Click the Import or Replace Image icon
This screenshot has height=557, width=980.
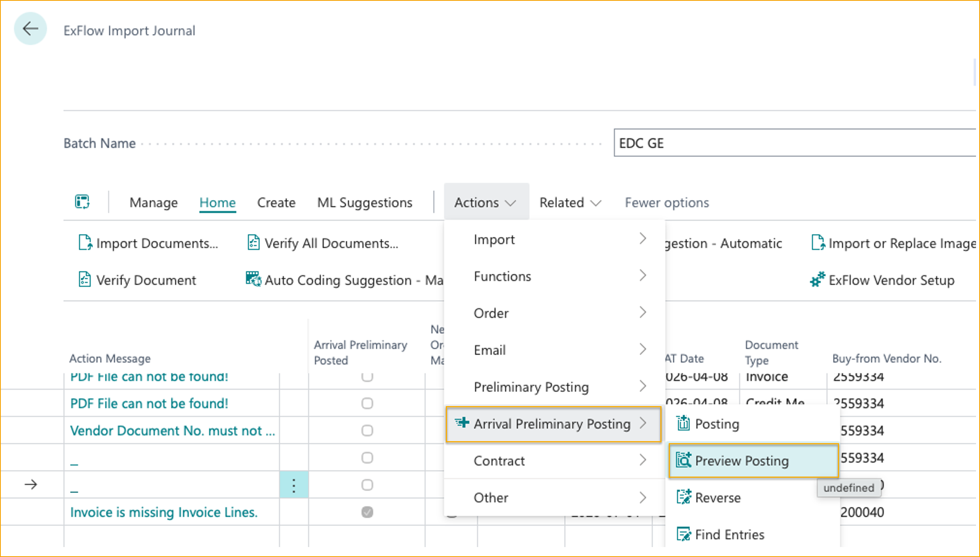pos(818,242)
